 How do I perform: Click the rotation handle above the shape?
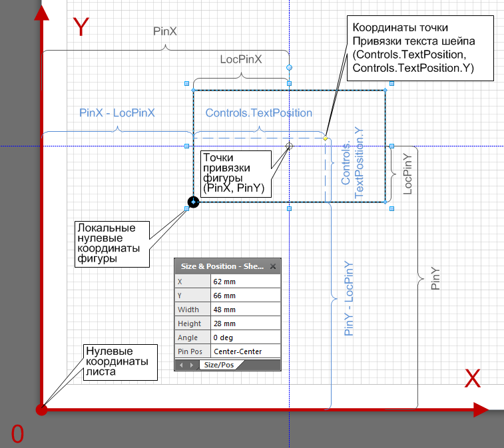point(289,68)
